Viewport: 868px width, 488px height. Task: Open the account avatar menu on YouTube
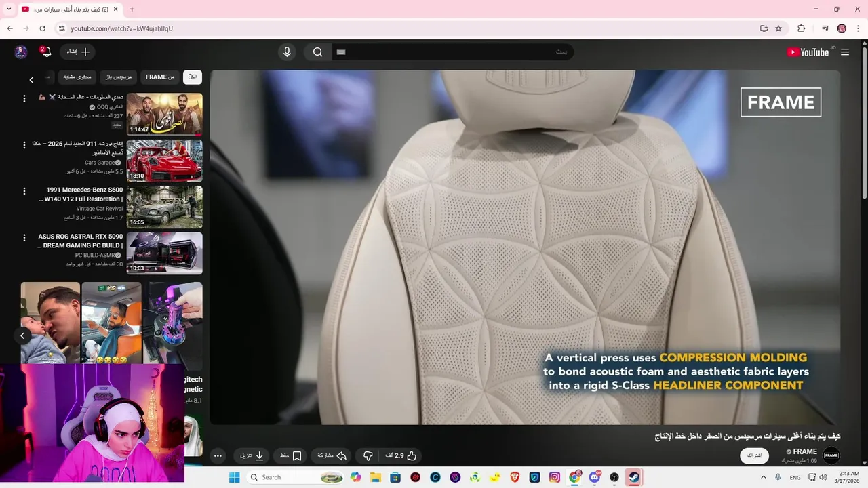[21, 52]
